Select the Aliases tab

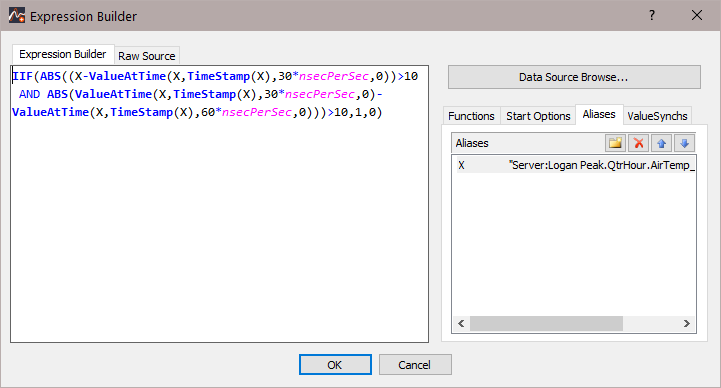point(599,114)
